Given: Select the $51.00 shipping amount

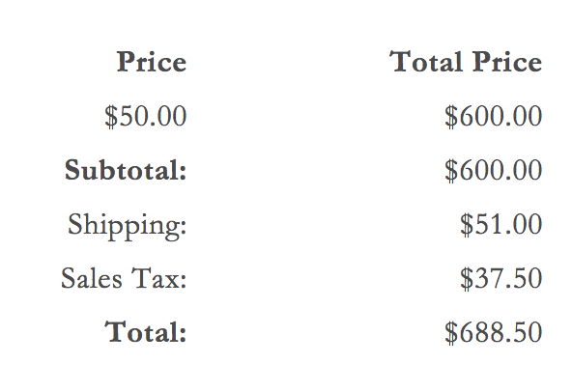Looking at the screenshot, I should tap(500, 224).
